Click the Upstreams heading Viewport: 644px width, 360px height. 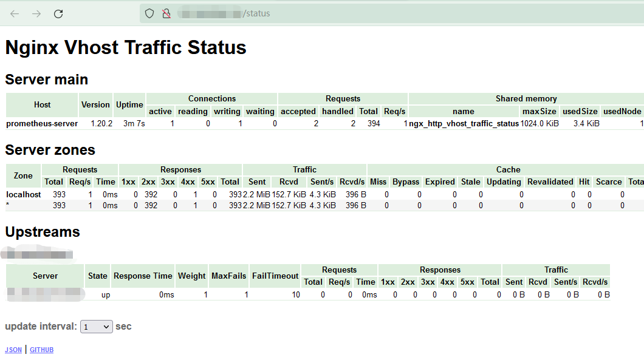click(43, 232)
